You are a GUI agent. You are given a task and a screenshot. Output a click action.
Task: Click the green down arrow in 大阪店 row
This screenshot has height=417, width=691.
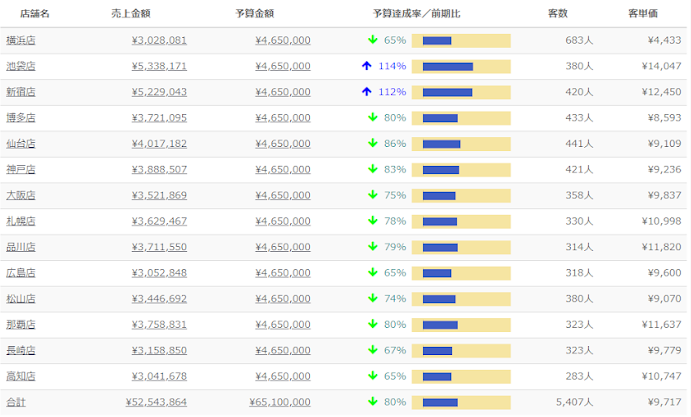[372, 195]
